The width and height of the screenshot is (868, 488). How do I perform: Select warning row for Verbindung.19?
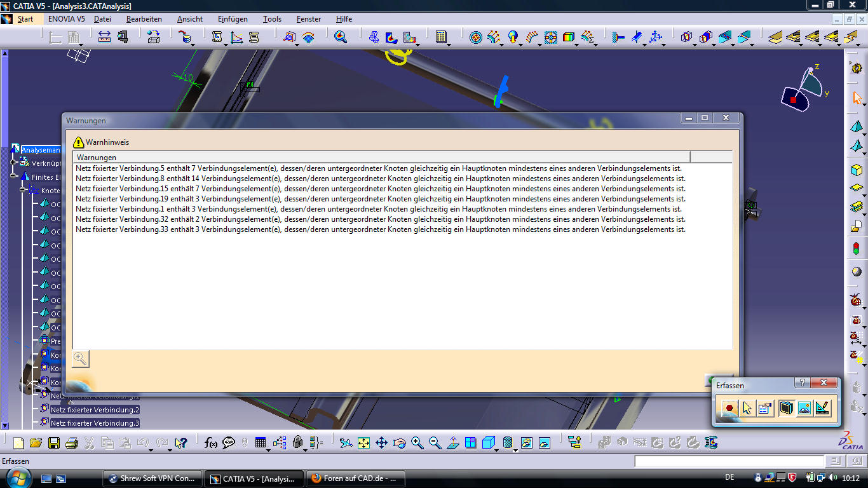[381, 199]
